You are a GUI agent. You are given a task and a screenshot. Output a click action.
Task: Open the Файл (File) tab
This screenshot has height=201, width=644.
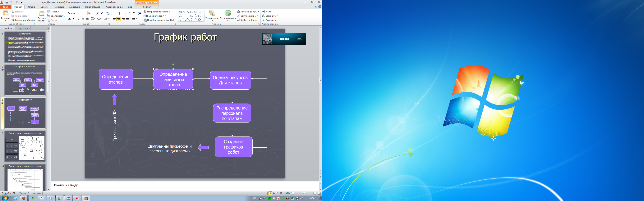tap(5, 7)
